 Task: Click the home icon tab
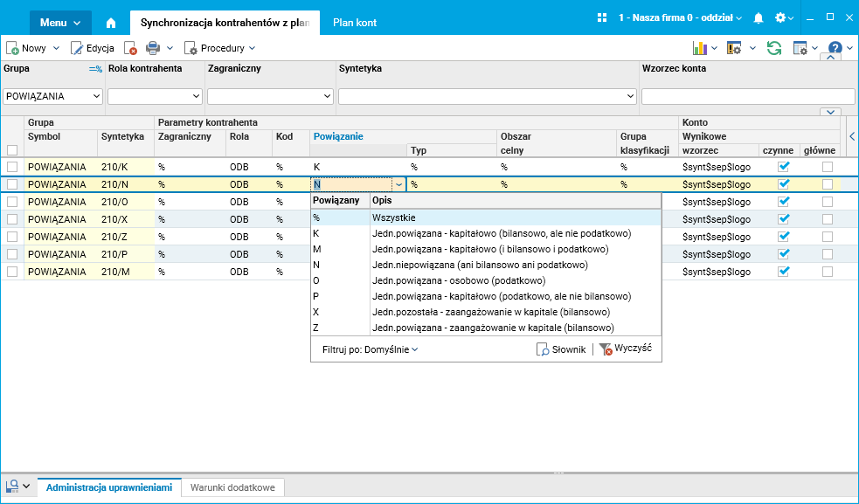111,23
